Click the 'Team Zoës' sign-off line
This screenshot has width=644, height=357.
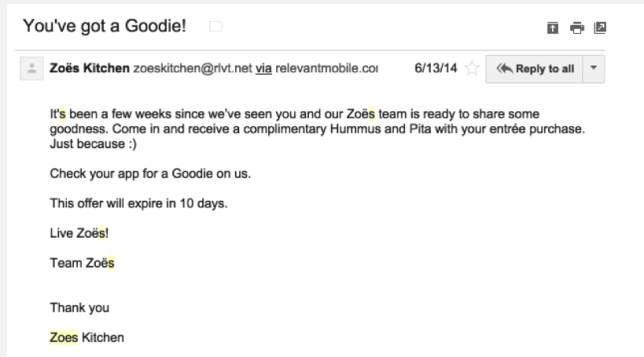coord(82,263)
